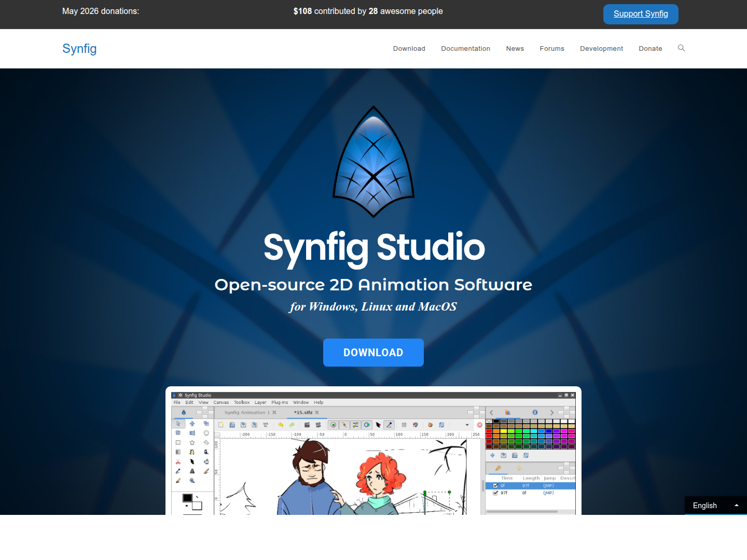Open the Development nav link
The image size is (747, 560).
[602, 48]
